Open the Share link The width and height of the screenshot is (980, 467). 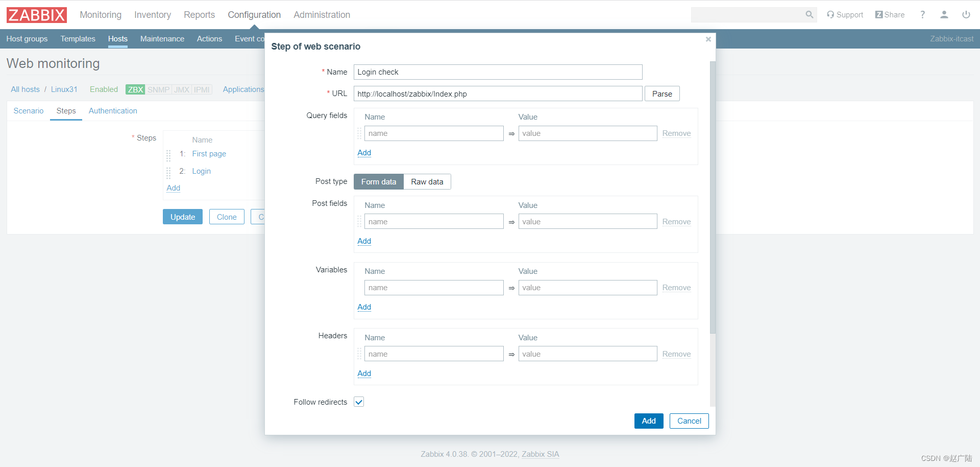pos(890,15)
